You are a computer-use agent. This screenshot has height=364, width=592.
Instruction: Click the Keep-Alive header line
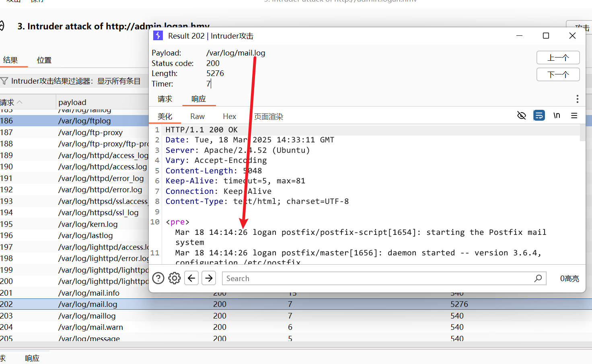(x=235, y=181)
